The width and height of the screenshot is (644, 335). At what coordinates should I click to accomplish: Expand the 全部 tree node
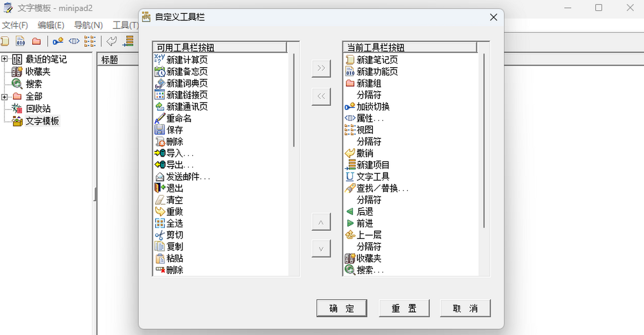click(5, 97)
